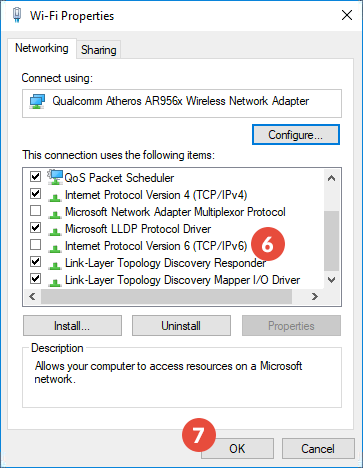363x468 pixels.
Task: Open the Configure... adapter dialog
Action: pos(296,135)
